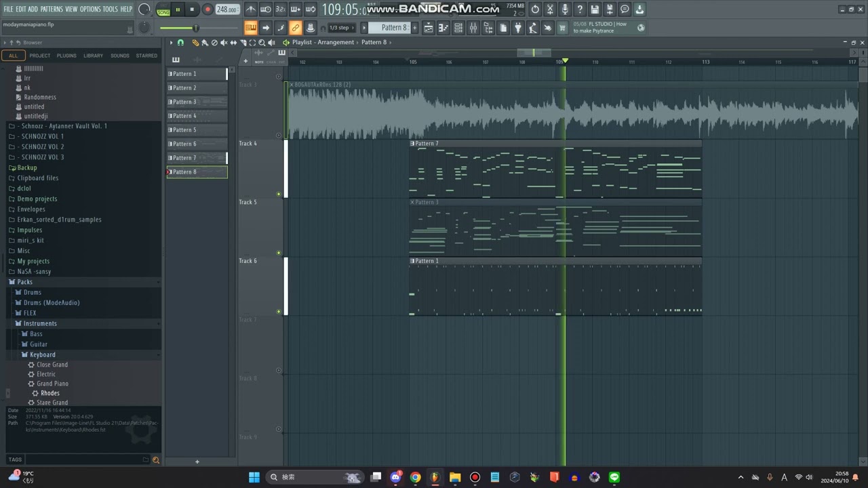Toggle the playlist magnet snap button
Screen dimensions: 868x488
click(x=180, y=43)
